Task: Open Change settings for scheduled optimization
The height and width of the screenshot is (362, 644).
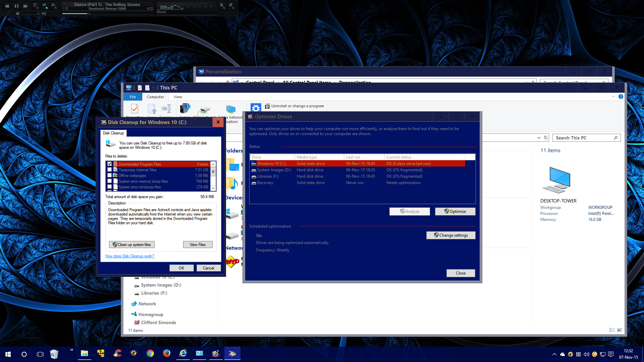Action: coord(451,235)
